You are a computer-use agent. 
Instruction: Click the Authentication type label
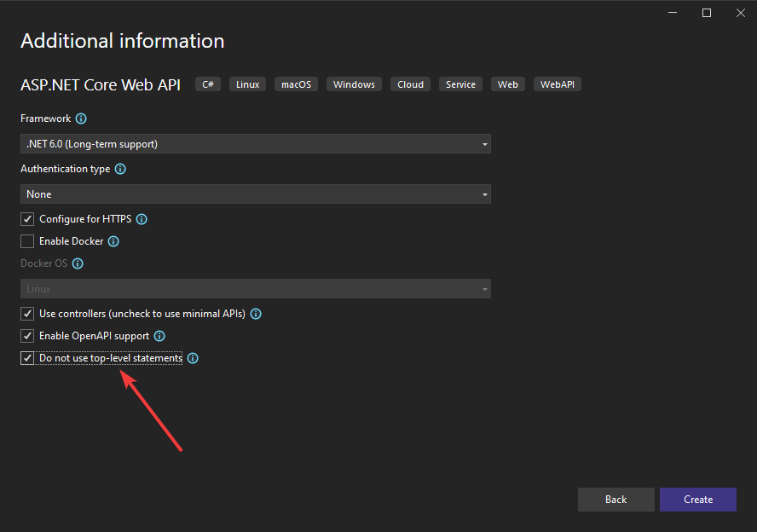(65, 169)
